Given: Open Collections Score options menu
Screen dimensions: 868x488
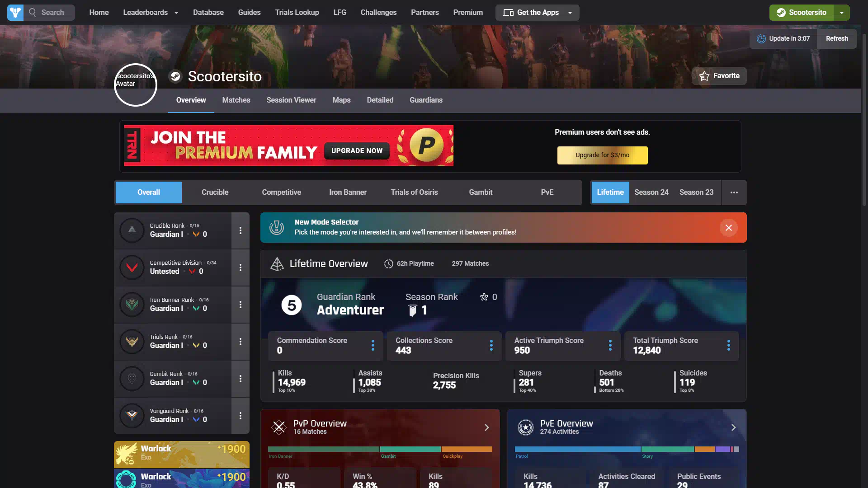Looking at the screenshot, I should [491, 345].
